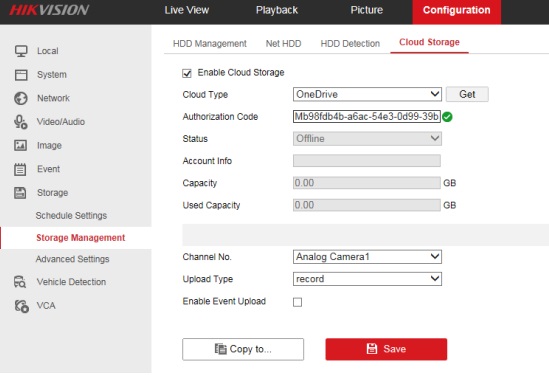
Task: Tick the Enable Event Upload checkbox
Action: click(297, 302)
